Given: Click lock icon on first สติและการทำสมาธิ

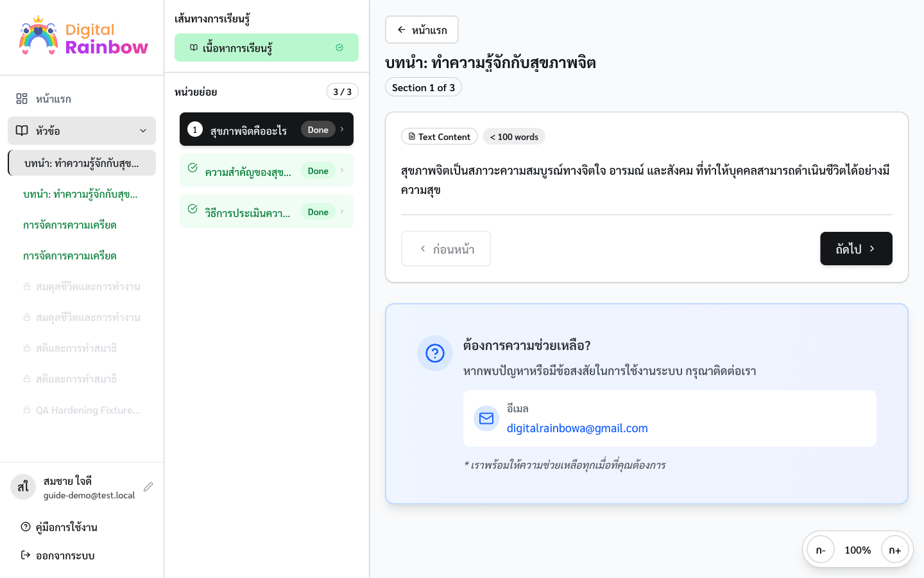Looking at the screenshot, I should 27,348.
